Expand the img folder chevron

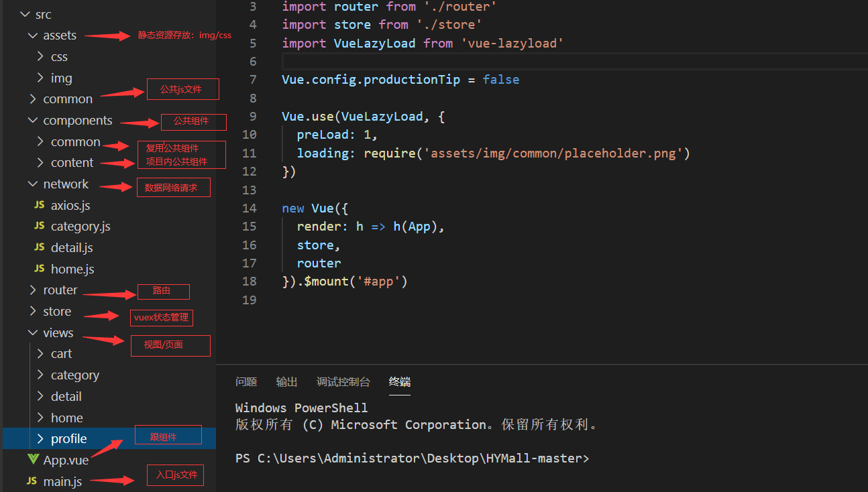pyautogui.click(x=41, y=78)
